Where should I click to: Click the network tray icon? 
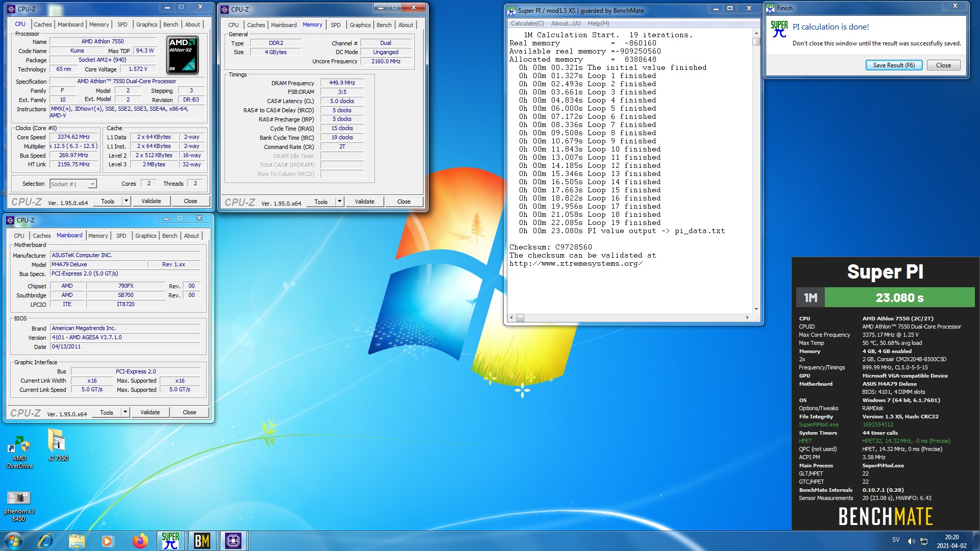pyautogui.click(x=924, y=541)
